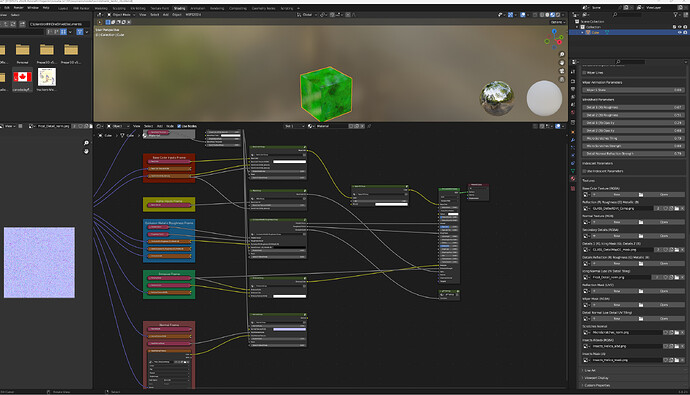Toggle the Use Nodes checkbox
The image size is (690, 395).
pos(179,126)
